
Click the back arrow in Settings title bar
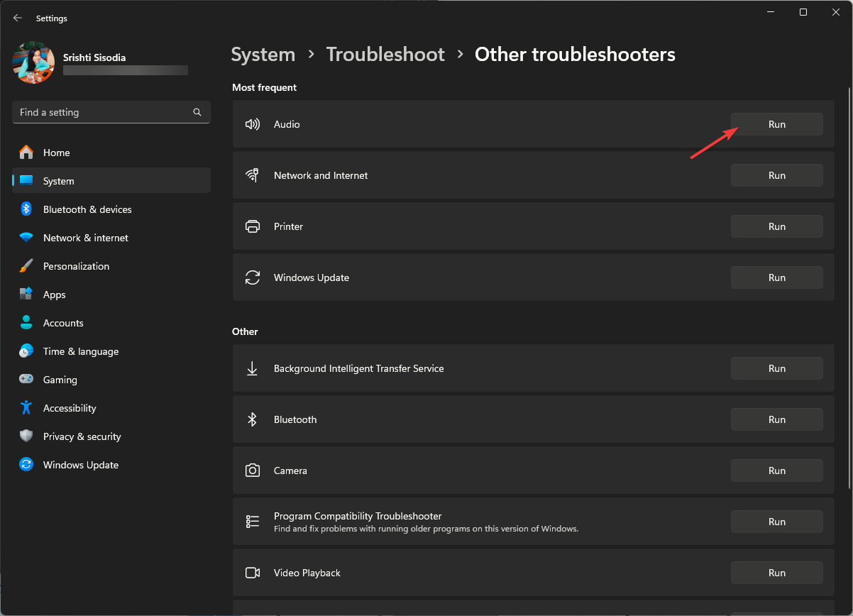[x=18, y=18]
